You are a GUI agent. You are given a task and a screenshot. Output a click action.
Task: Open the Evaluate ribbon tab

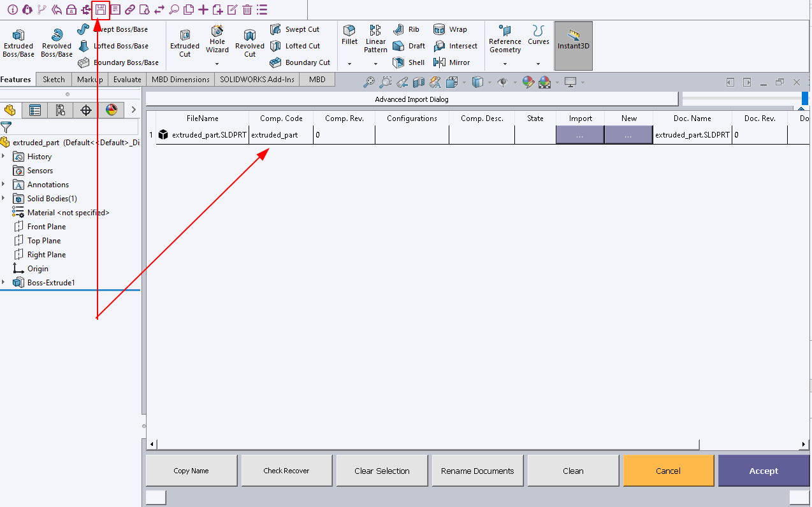[127, 79]
